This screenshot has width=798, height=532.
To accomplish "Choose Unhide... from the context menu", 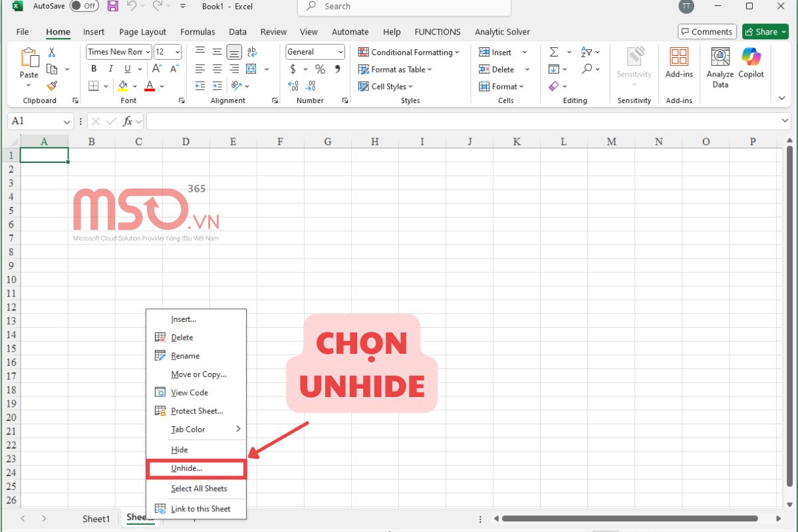I will [x=196, y=468].
